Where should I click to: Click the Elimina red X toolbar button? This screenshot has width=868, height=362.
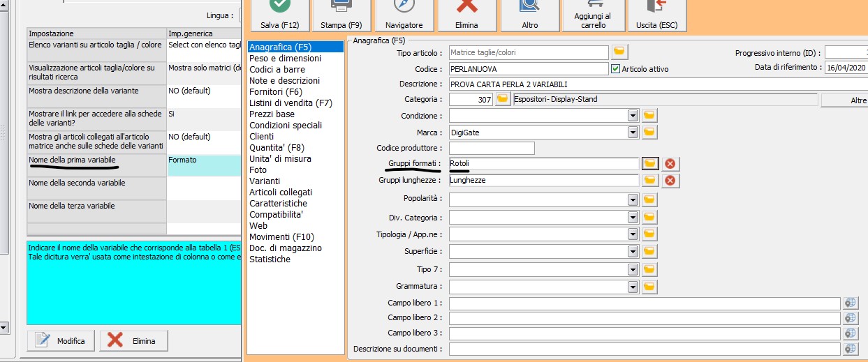[x=466, y=15]
